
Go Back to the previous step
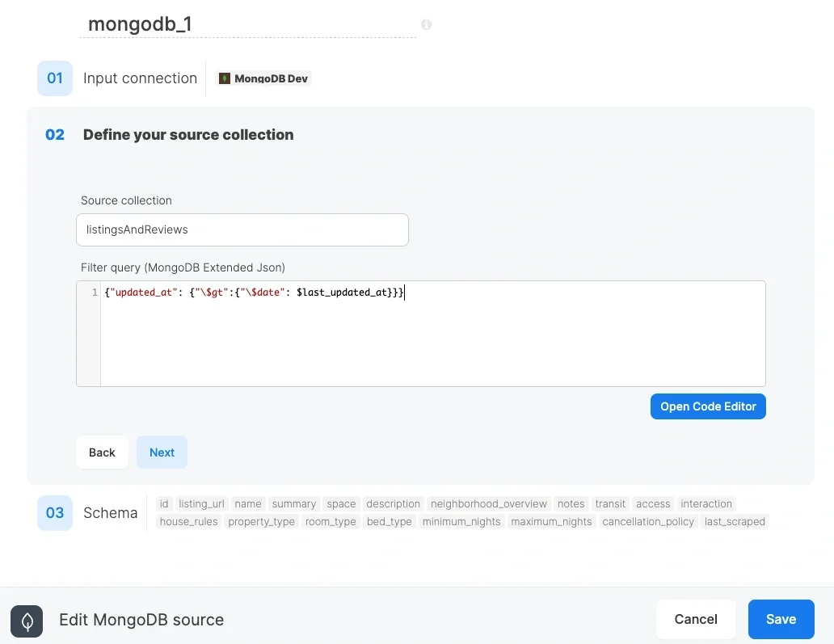102,452
